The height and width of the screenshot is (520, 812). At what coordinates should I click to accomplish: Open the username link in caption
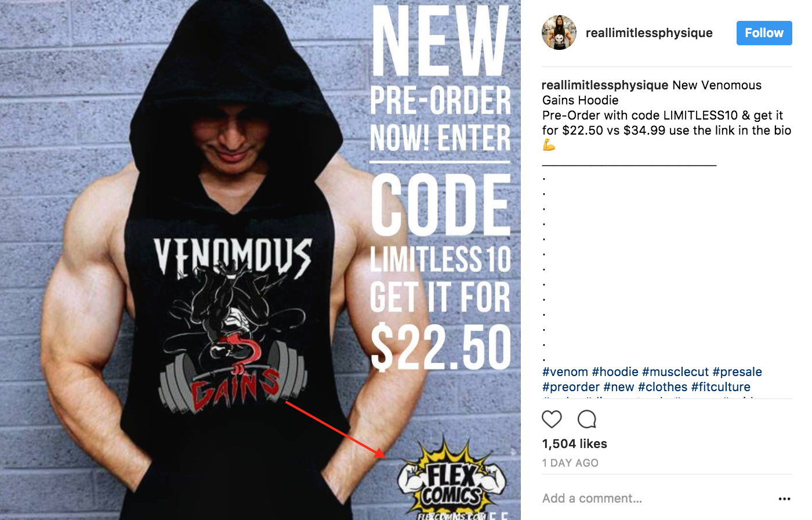click(x=605, y=85)
